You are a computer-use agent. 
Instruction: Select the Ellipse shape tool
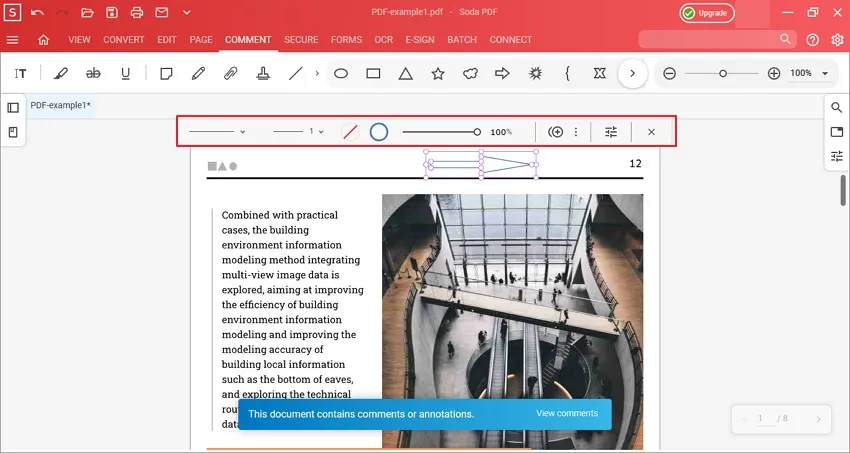tap(341, 73)
